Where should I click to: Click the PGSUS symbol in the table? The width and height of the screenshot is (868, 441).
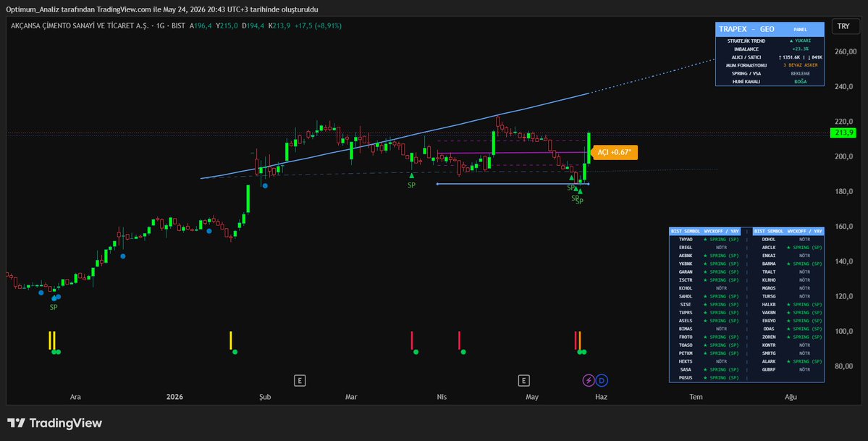point(686,377)
